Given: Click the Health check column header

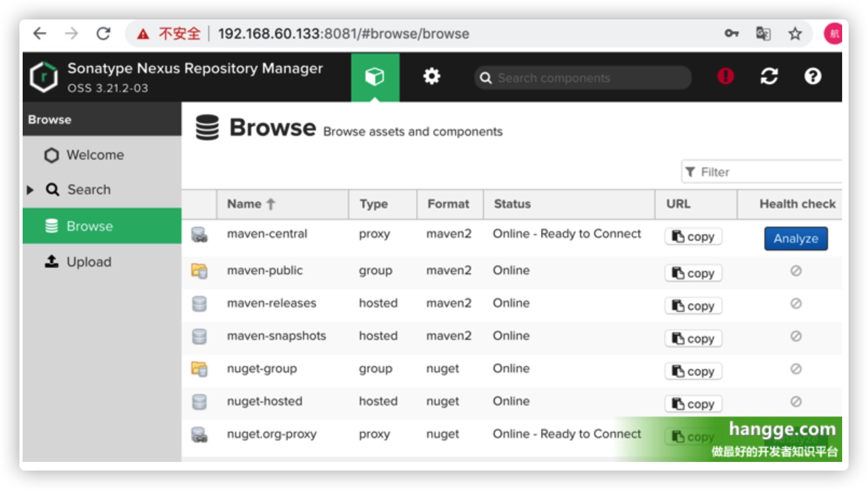Looking at the screenshot, I should coord(790,204).
